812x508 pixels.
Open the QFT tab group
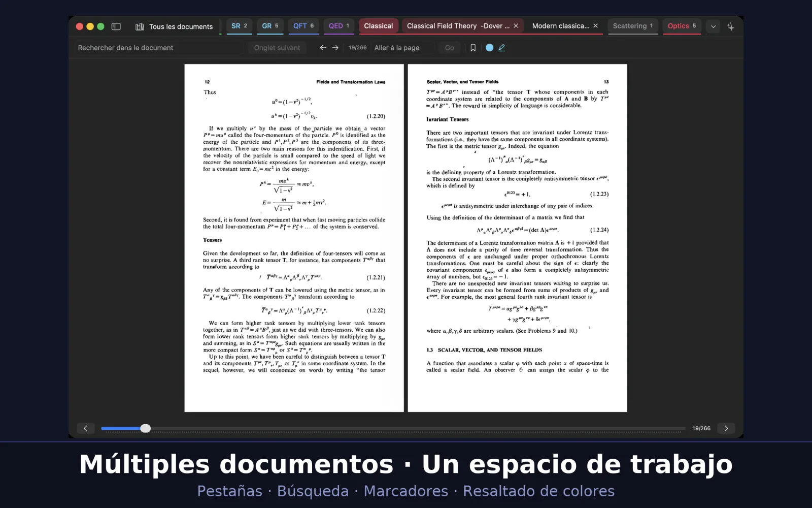(303, 26)
